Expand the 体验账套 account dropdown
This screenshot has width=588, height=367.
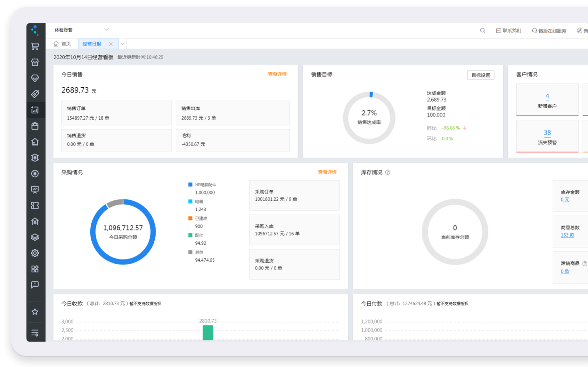(x=106, y=29)
